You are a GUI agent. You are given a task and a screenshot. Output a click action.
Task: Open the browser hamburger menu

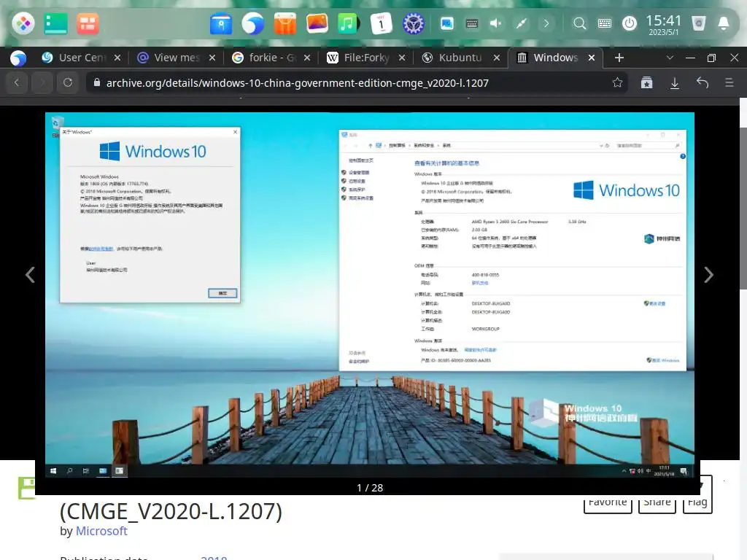click(729, 82)
